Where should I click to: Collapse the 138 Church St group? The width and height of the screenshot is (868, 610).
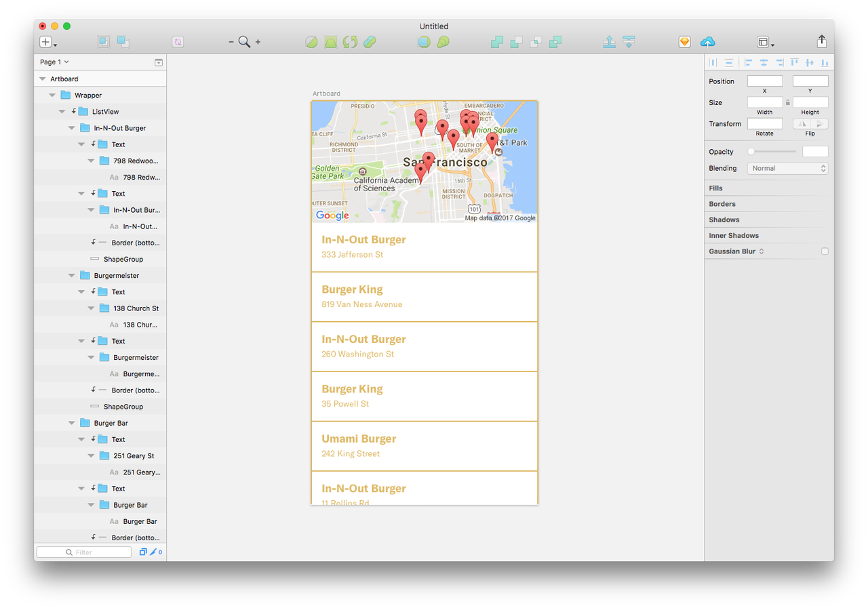[x=91, y=308]
